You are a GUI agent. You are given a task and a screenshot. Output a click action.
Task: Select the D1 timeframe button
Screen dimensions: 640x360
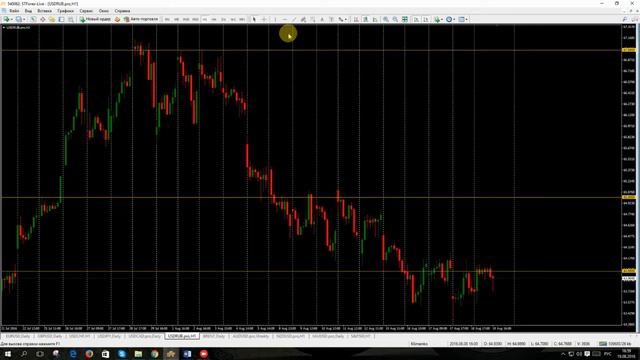pyautogui.click(x=224, y=19)
